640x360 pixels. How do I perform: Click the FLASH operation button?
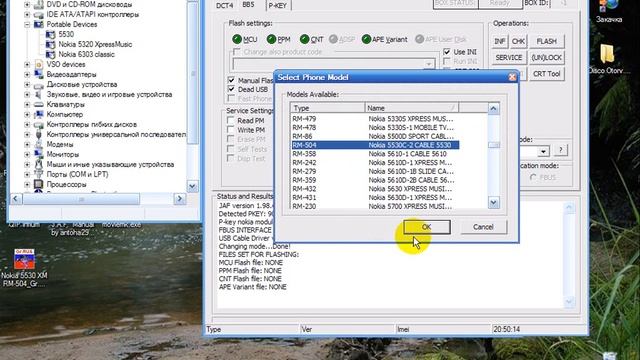click(547, 41)
